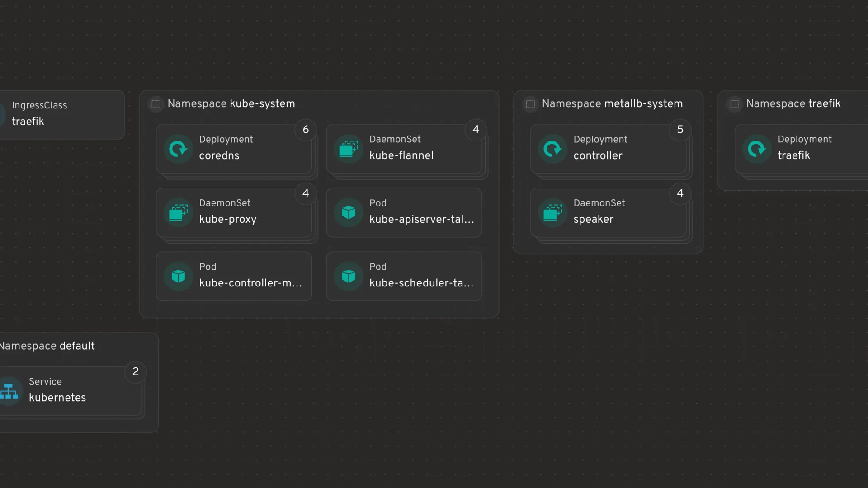Screen dimensions: 868x488
Task: Expand the speaker group badge showing 4
Action: pyautogui.click(x=680, y=193)
